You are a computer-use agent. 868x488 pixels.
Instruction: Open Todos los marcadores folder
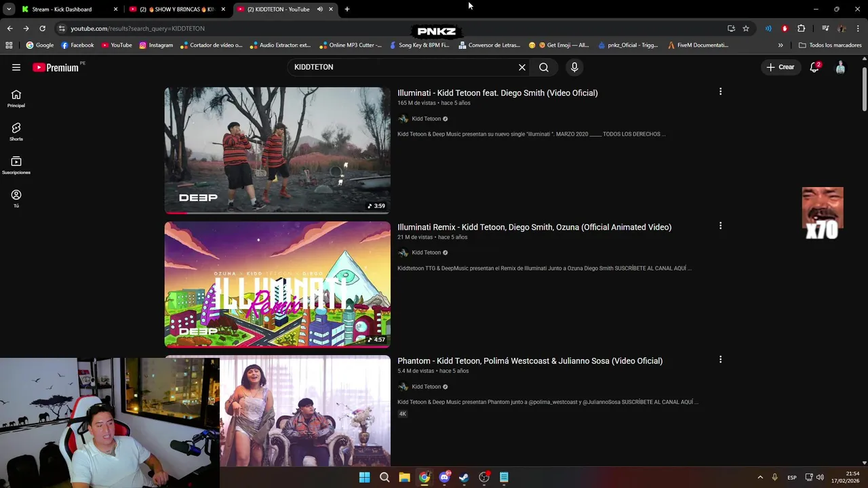coord(830,45)
